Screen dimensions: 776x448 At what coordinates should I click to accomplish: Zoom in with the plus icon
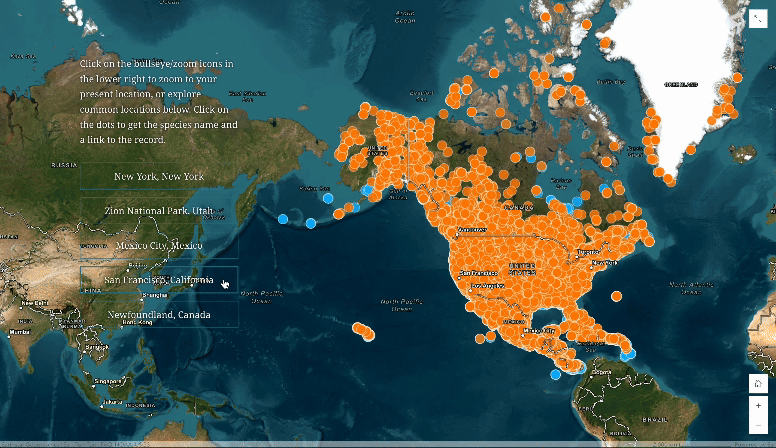[x=758, y=405]
